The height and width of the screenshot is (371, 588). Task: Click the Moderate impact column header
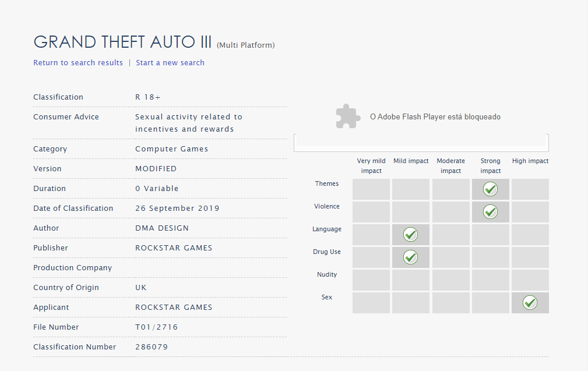pos(450,165)
